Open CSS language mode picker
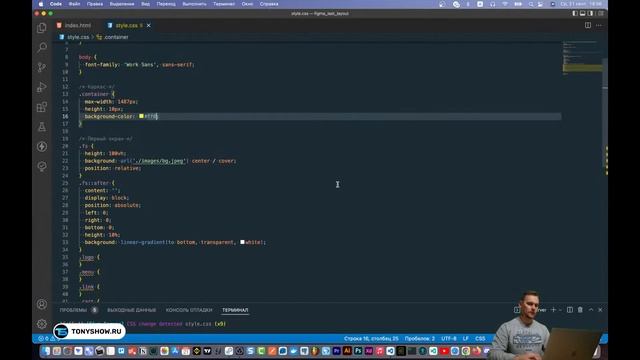This screenshot has width=640, height=360. (x=480, y=338)
